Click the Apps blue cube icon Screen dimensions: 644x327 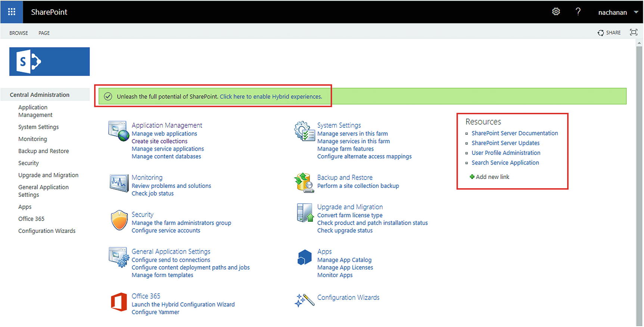point(305,257)
